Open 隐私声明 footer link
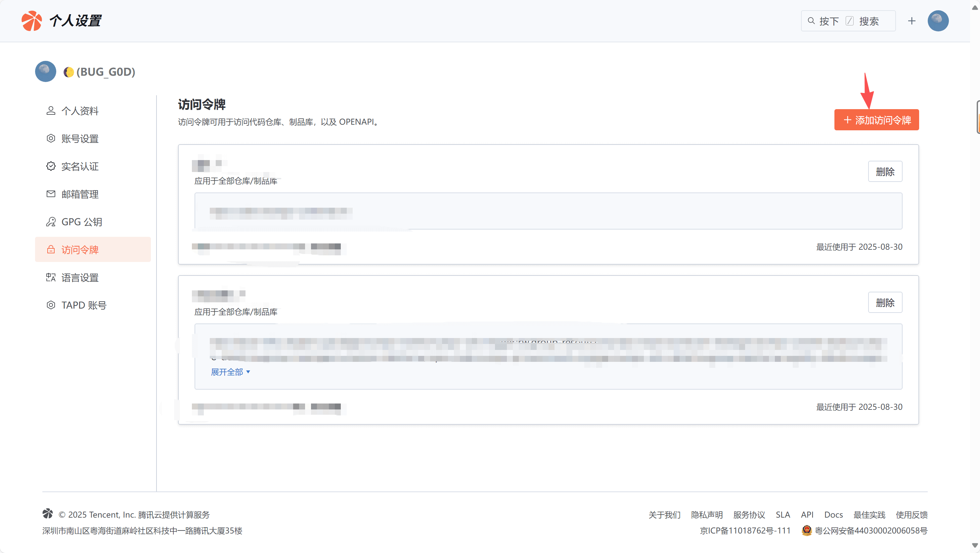This screenshot has height=553, width=980. tap(706, 515)
